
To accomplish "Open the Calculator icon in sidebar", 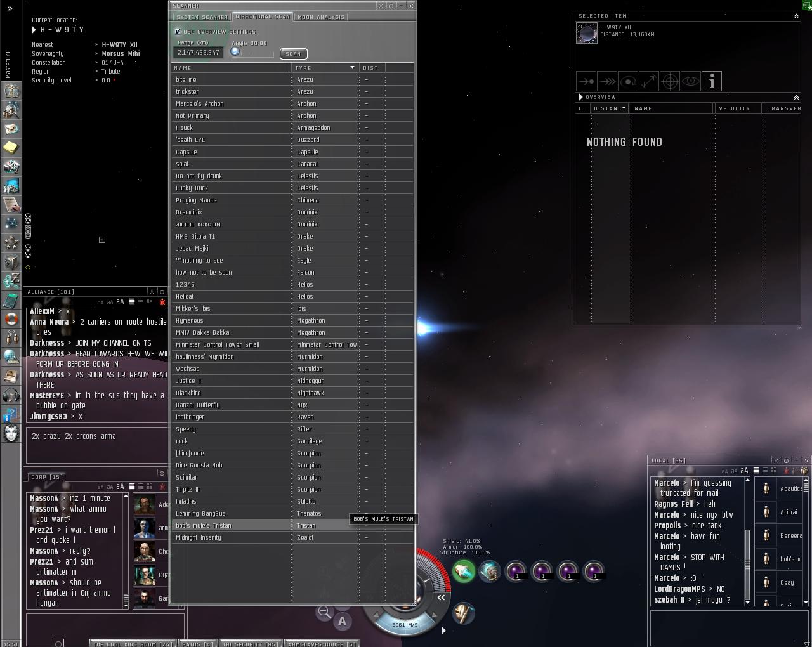I will tap(11, 299).
